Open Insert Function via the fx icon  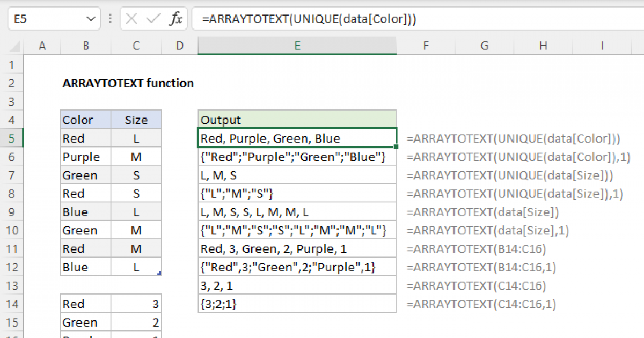coord(175,20)
